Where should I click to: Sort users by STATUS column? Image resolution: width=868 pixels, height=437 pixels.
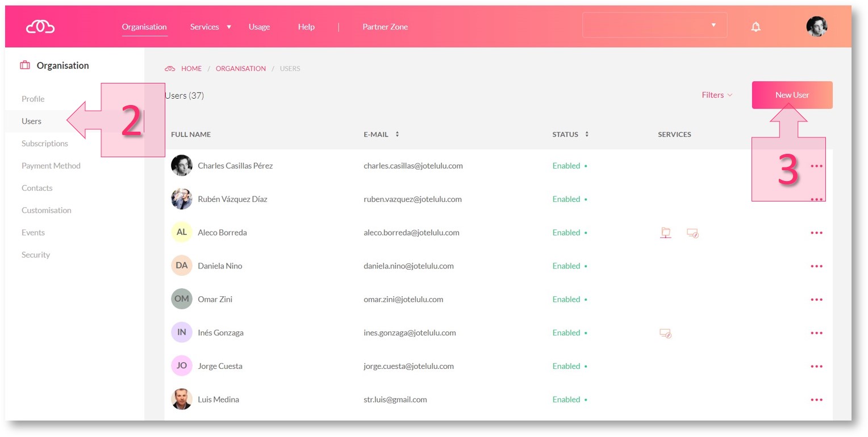click(570, 135)
